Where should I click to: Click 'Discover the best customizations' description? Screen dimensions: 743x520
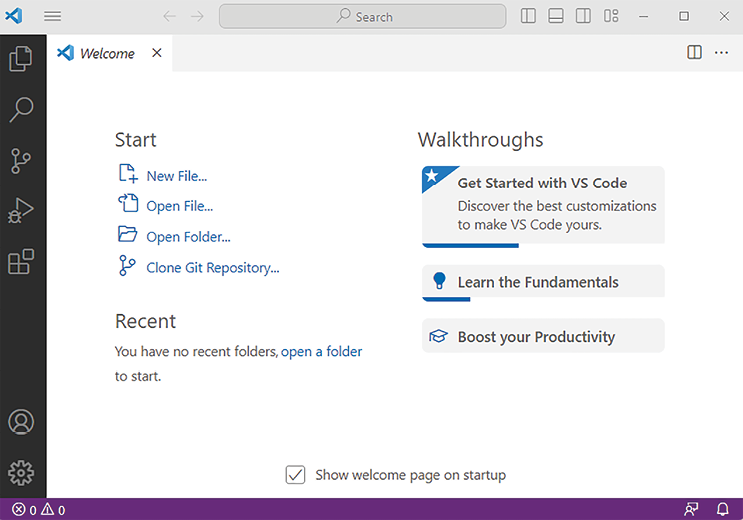coord(557,215)
